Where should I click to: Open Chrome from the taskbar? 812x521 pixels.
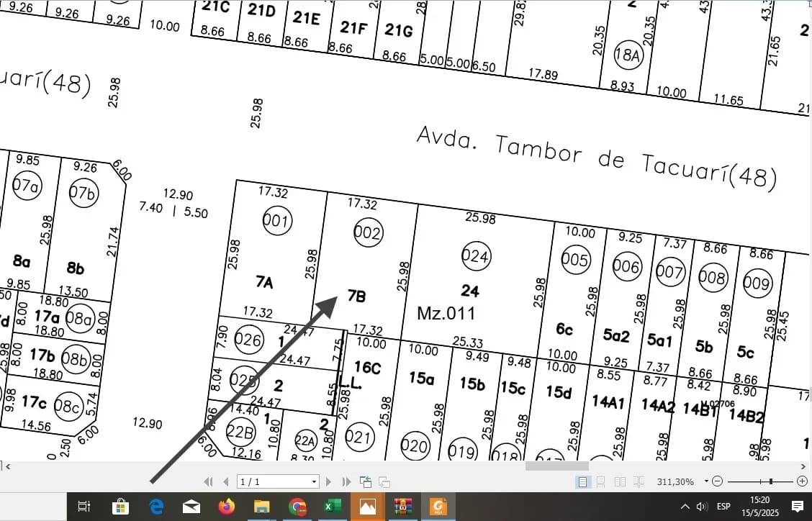297,507
